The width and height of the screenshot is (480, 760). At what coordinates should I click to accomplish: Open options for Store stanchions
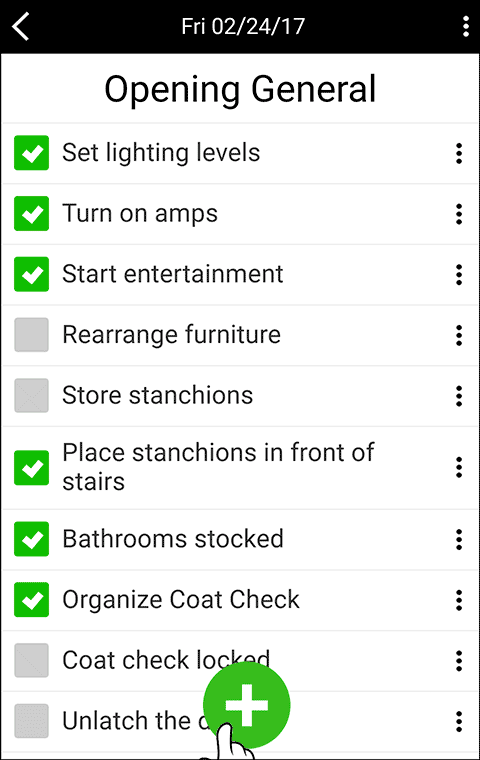459,396
